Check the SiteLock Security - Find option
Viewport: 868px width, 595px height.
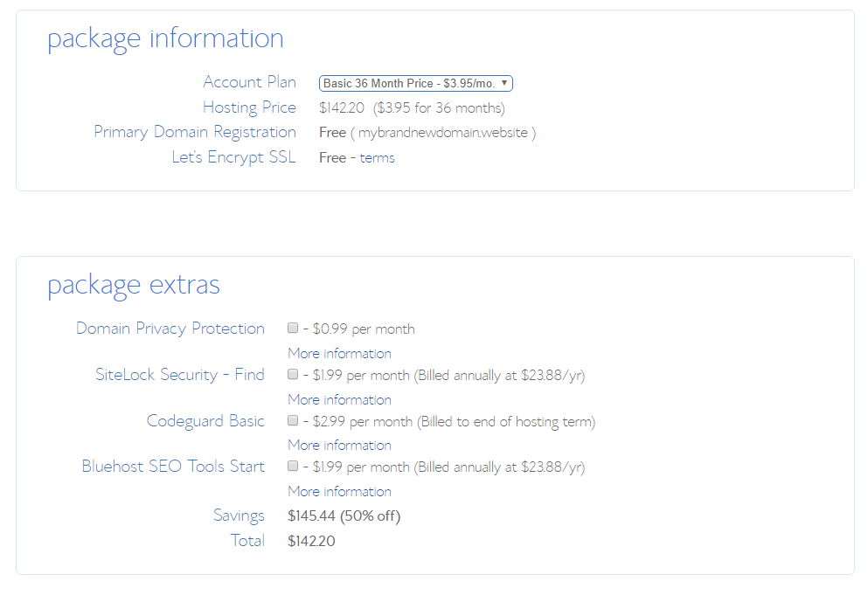(293, 374)
